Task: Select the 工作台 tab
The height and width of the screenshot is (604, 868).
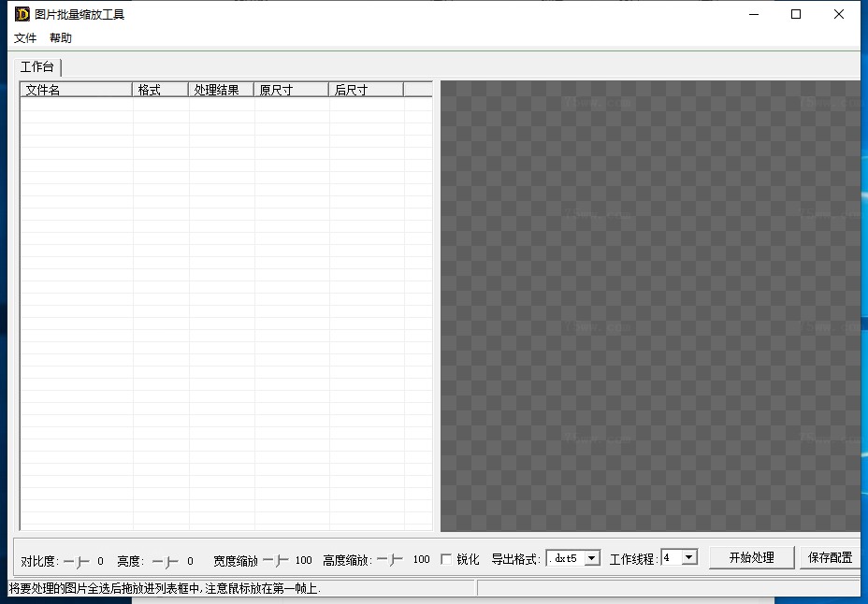Action: point(38,67)
